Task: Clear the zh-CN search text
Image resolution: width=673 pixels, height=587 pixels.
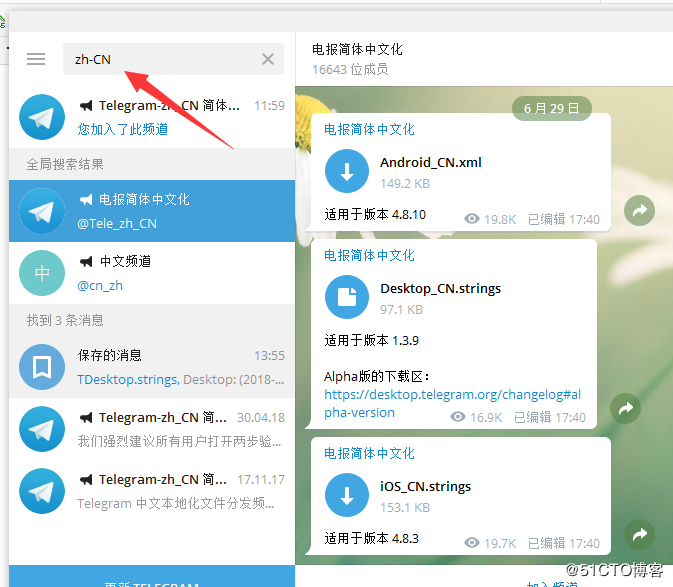Action: [268, 59]
